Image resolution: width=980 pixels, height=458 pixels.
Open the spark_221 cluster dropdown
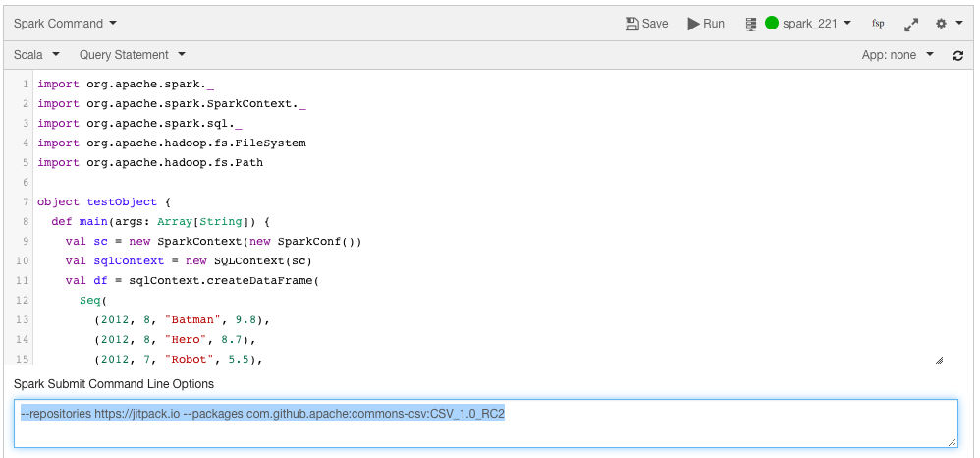817,24
